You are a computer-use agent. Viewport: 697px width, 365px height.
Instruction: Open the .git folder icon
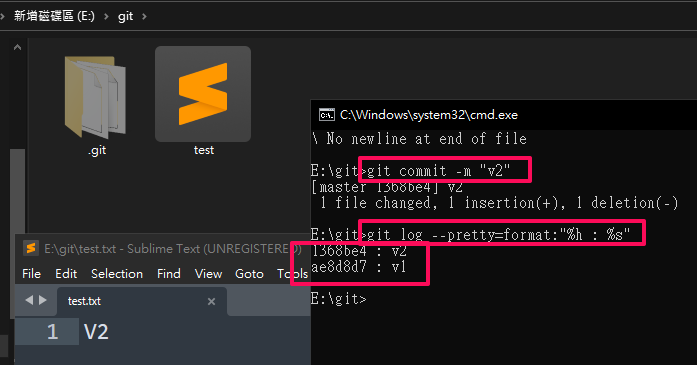(x=95, y=96)
